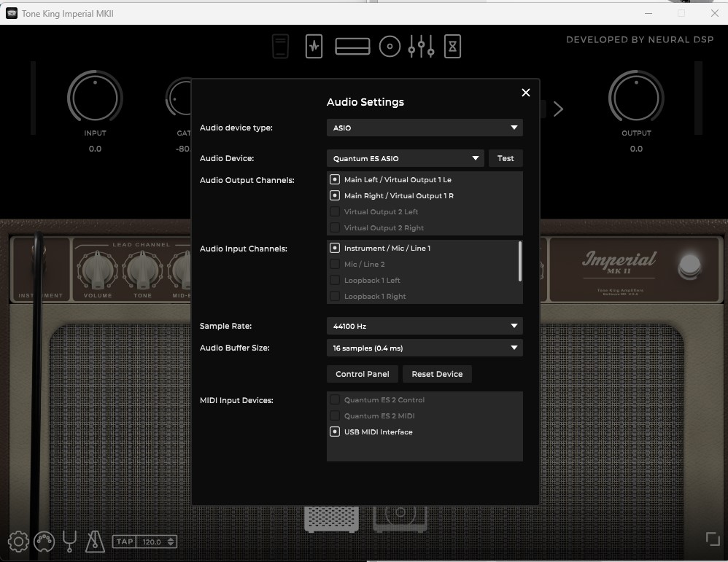This screenshot has height=562, width=728.
Task: Click the Reset Device button
Action: tap(437, 374)
